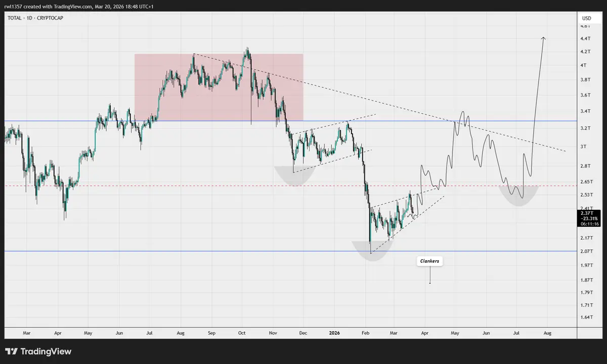
Task: Click the Oct label on time axis
Action: click(x=242, y=333)
